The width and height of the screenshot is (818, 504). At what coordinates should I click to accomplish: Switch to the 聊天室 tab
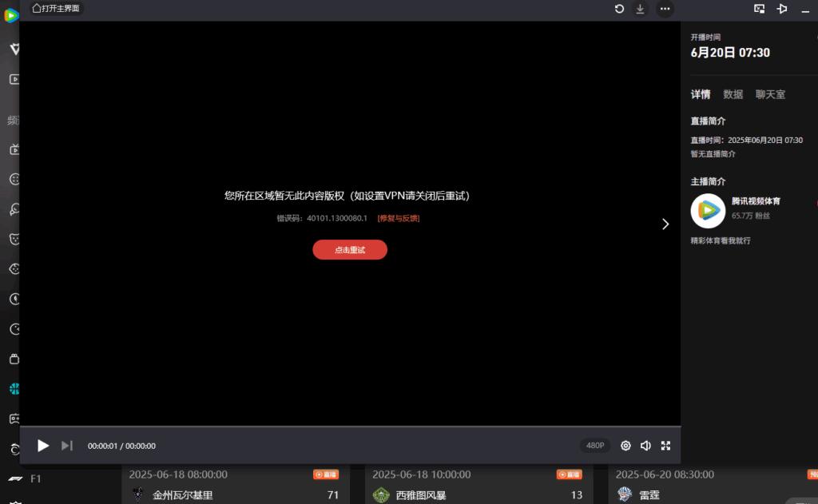tap(770, 94)
